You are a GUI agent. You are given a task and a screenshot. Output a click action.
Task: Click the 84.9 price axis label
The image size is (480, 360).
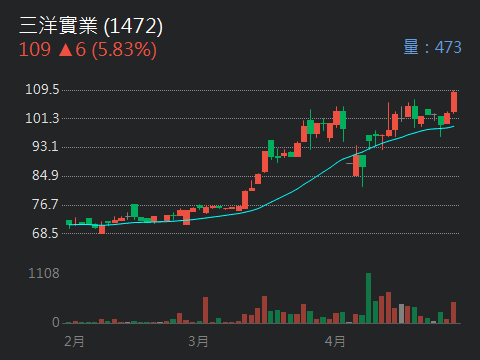click(x=45, y=175)
